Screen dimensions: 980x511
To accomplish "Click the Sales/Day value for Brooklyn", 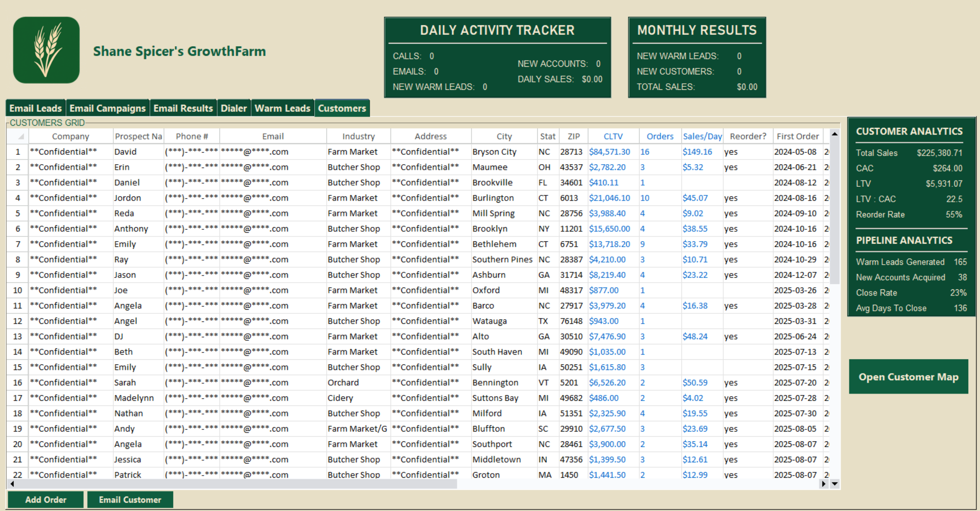I will click(x=695, y=228).
